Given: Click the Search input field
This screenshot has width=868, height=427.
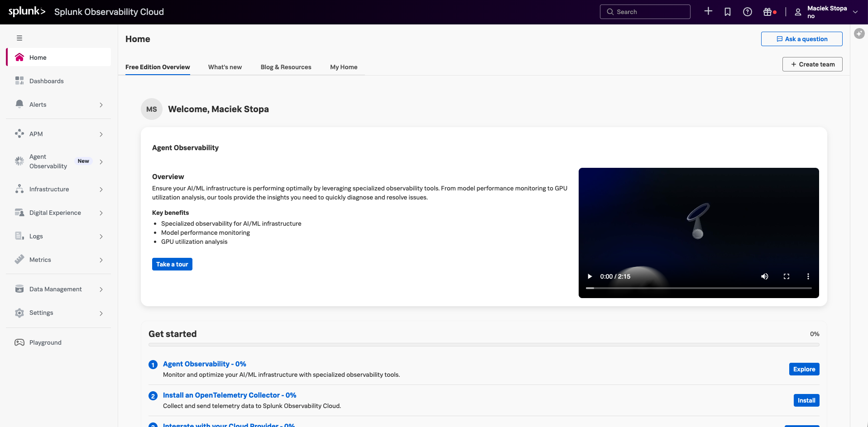Looking at the screenshot, I should click(x=645, y=12).
